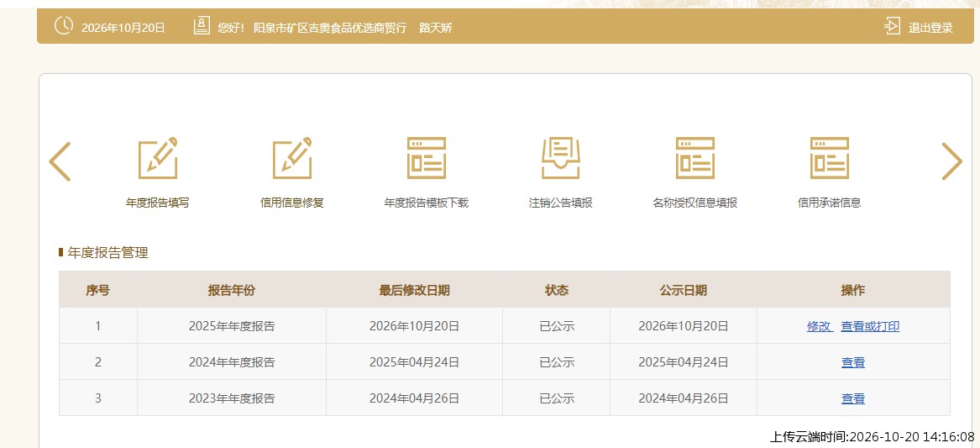
Task: Open 名称授权信息填报 icon
Action: (695, 158)
